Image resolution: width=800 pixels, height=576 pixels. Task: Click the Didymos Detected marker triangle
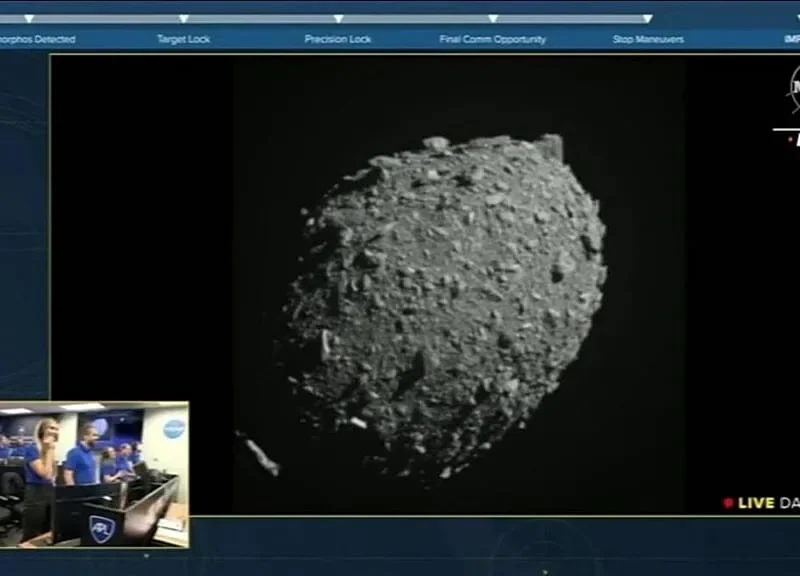[x=28, y=18]
